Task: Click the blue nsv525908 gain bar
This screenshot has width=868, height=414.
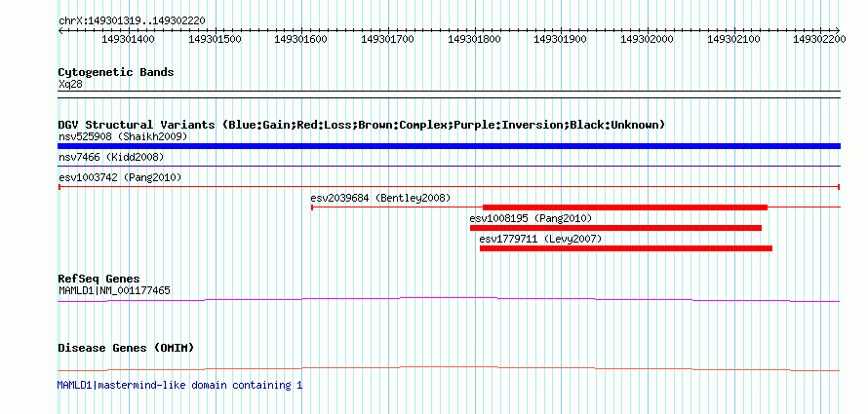Action: (449, 146)
